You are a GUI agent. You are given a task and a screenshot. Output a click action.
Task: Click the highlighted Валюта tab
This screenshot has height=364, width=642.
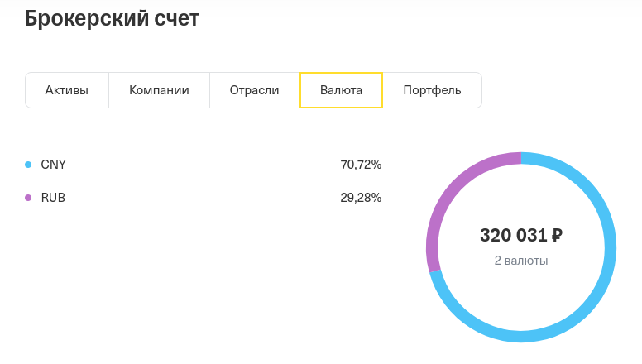(x=341, y=90)
